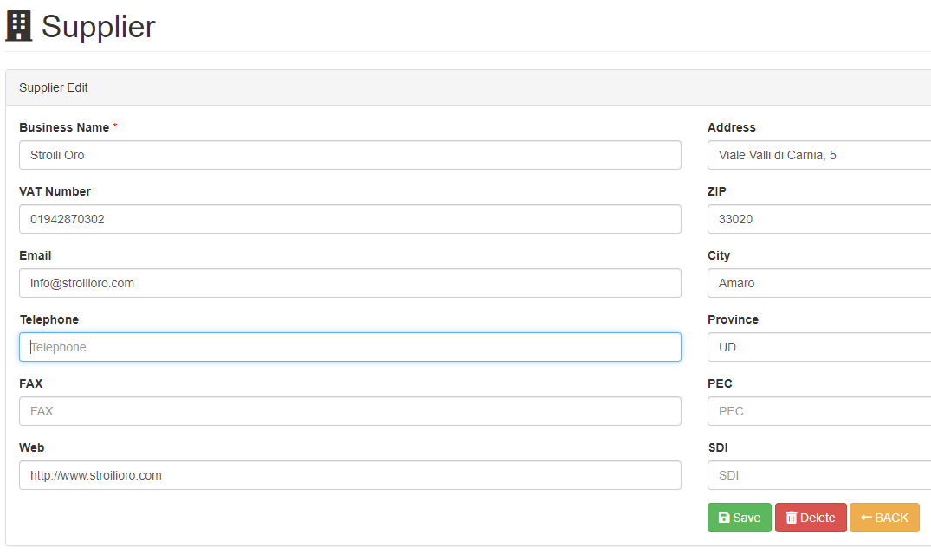Click the Supplier Edit panel title
This screenshot has height=560, width=931.
click(54, 87)
